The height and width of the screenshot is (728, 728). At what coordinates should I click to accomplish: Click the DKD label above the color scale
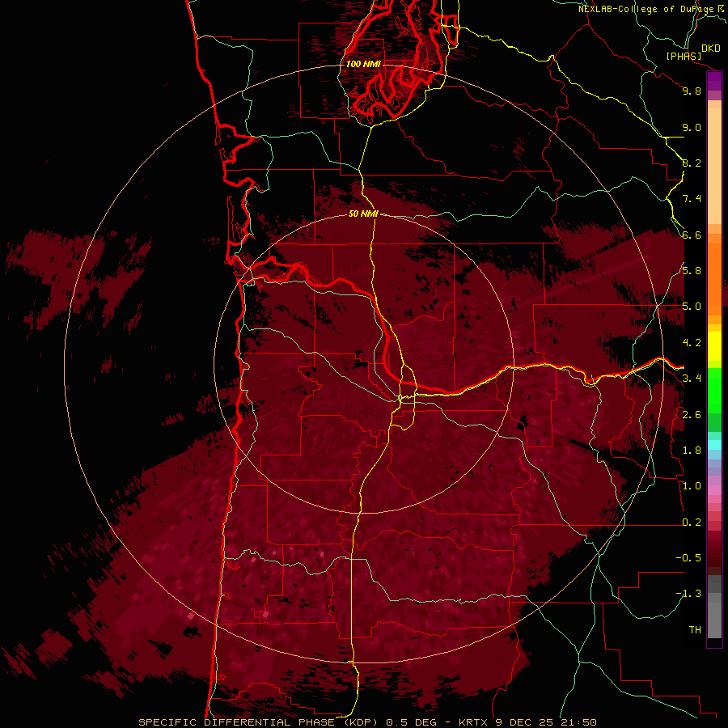[711, 49]
